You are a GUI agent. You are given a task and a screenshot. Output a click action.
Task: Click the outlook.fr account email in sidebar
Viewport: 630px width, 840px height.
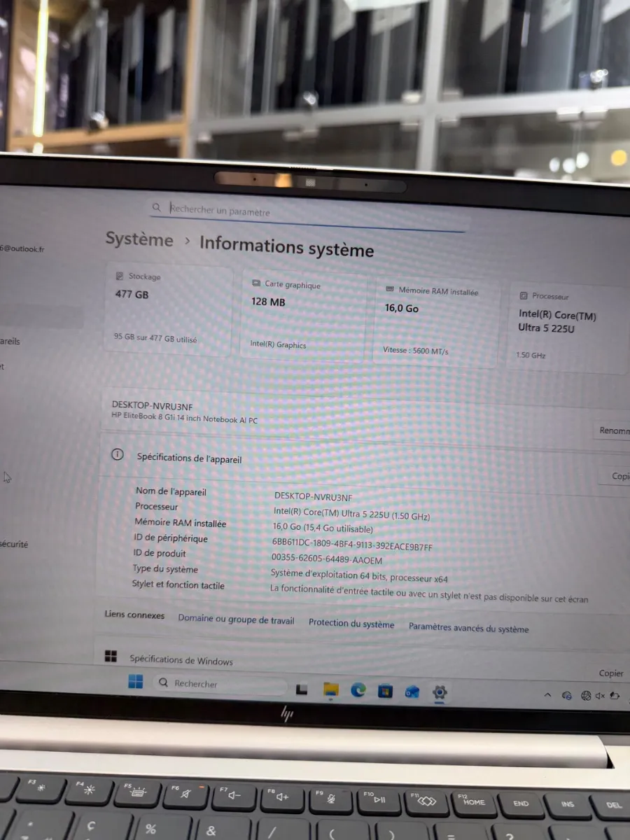coord(22,248)
